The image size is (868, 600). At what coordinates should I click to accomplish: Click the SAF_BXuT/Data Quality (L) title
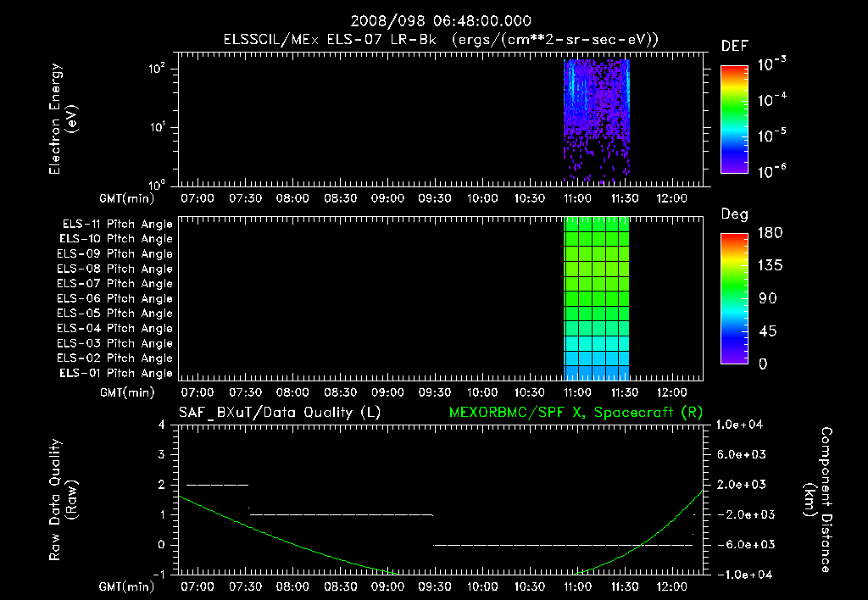[x=280, y=413]
